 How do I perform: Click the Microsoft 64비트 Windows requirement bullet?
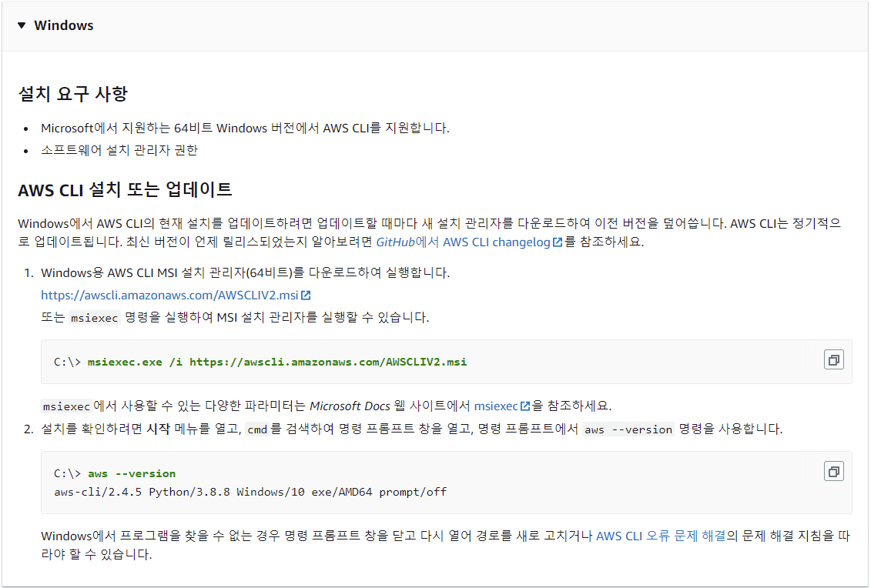(245, 129)
